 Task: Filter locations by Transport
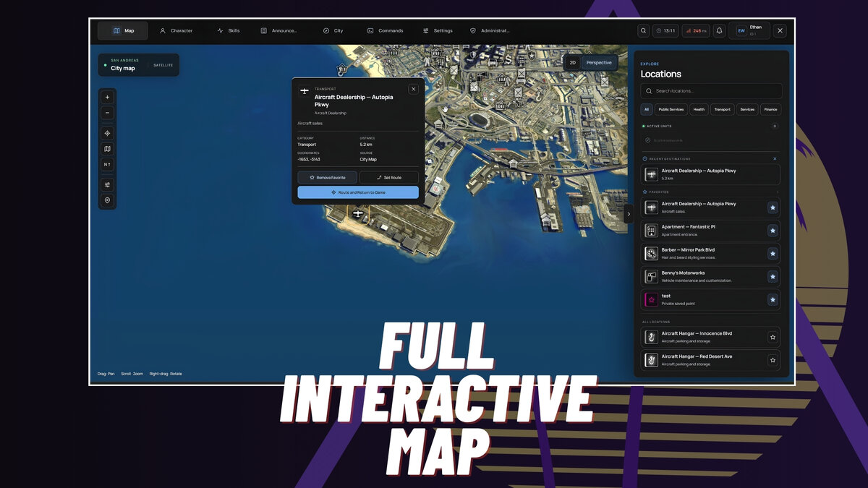coord(723,109)
